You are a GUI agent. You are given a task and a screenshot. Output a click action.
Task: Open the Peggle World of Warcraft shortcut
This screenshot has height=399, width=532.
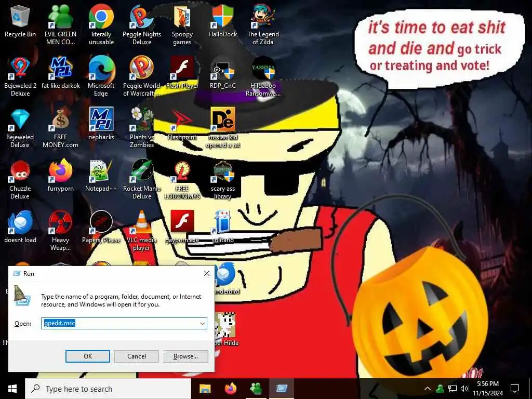coord(142,77)
